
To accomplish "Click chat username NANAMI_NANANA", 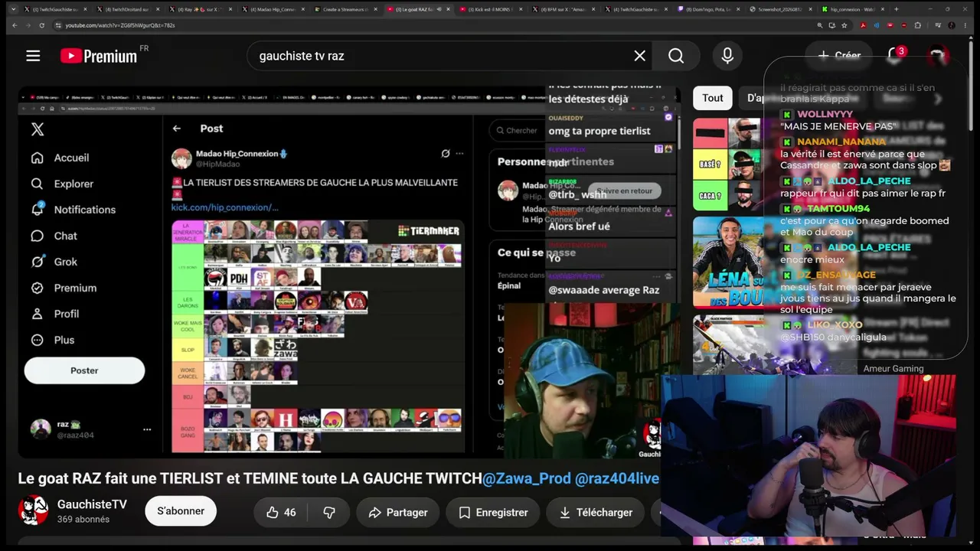I will [x=841, y=142].
